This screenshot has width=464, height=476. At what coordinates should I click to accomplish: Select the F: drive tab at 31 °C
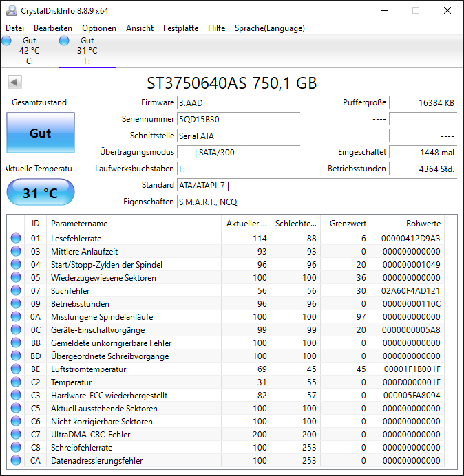(x=87, y=51)
